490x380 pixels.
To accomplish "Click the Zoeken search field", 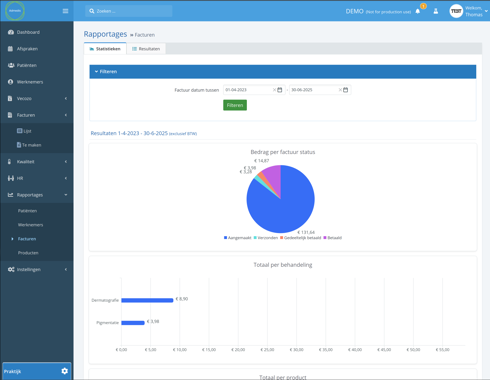I will click(129, 11).
